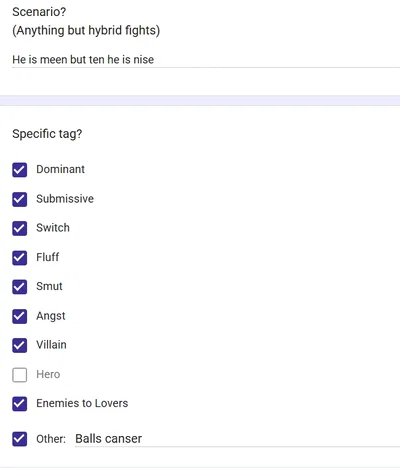Uncheck the Dominant checkbox
The image size is (400, 468).
[20, 170]
